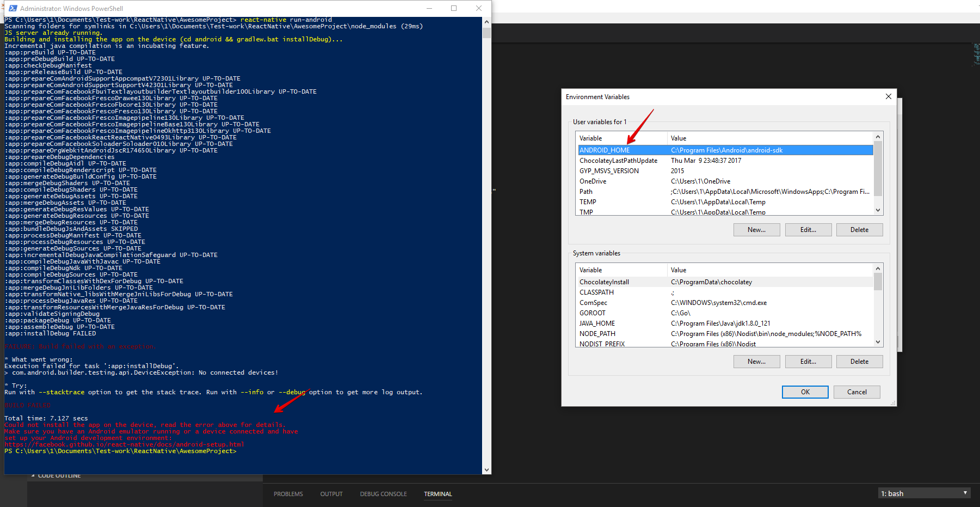980x507 pixels.
Task: Select the TEMP user variable row
Action: [725, 202]
